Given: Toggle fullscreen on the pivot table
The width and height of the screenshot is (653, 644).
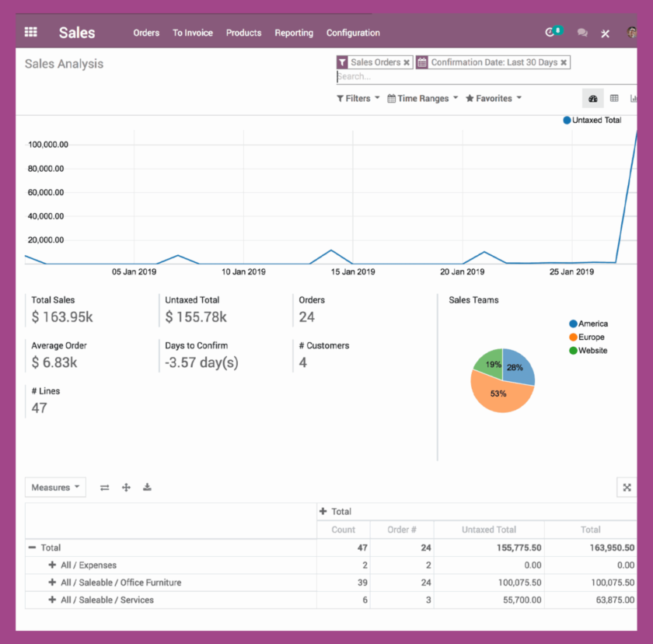Looking at the screenshot, I should tap(627, 487).
